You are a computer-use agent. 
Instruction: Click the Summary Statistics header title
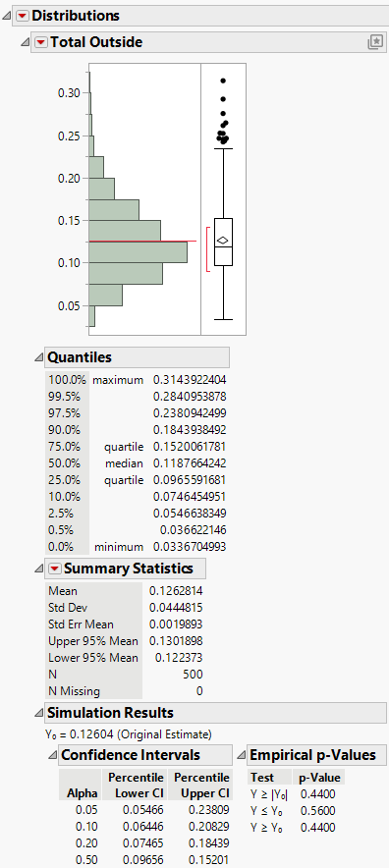(129, 569)
